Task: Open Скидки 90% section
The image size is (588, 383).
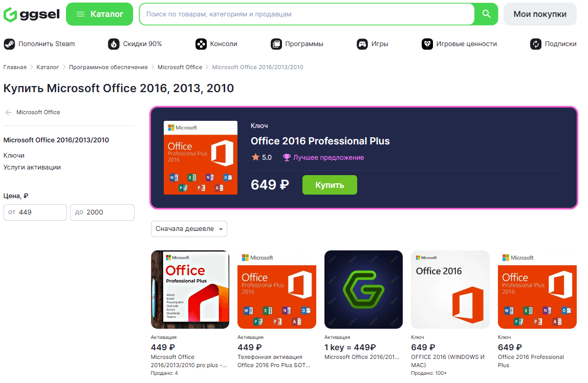Action: click(142, 44)
